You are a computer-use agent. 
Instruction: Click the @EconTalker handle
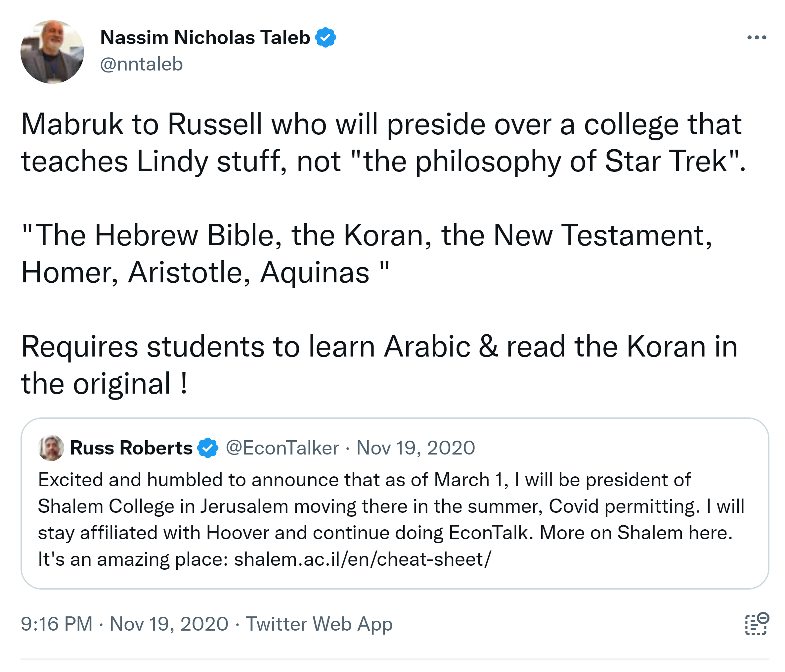[x=282, y=448]
